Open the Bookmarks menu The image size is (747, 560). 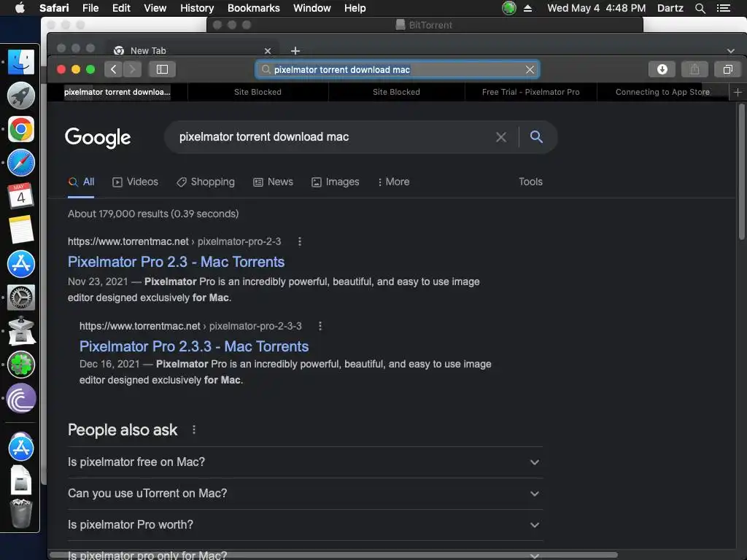[253, 8]
